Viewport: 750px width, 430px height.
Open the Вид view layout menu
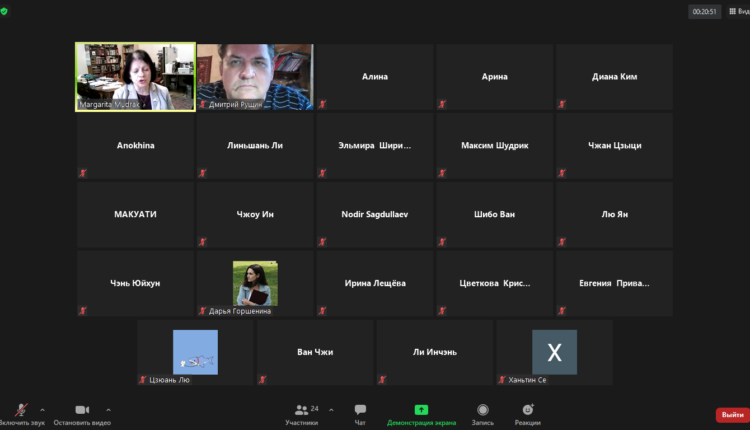point(739,11)
